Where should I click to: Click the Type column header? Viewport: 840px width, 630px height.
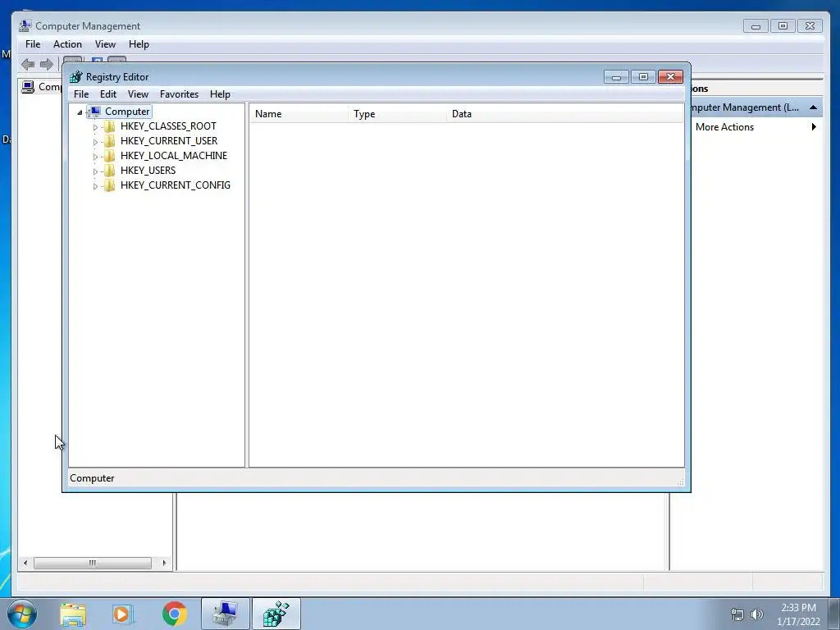click(398, 114)
